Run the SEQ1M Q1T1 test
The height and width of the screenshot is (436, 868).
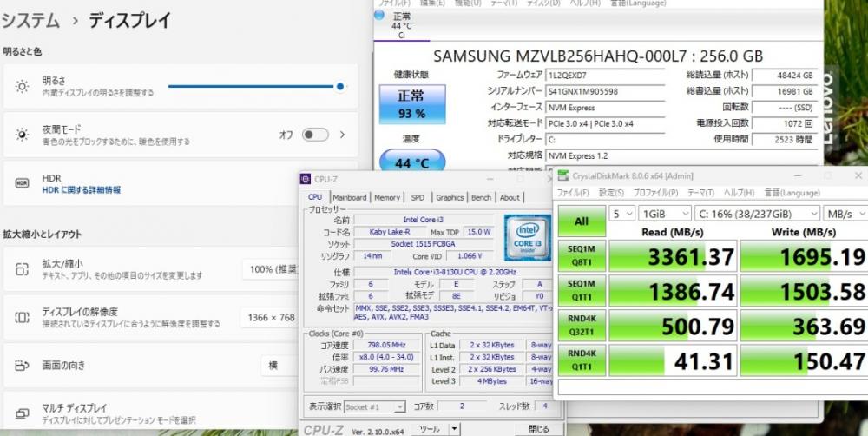(x=582, y=290)
